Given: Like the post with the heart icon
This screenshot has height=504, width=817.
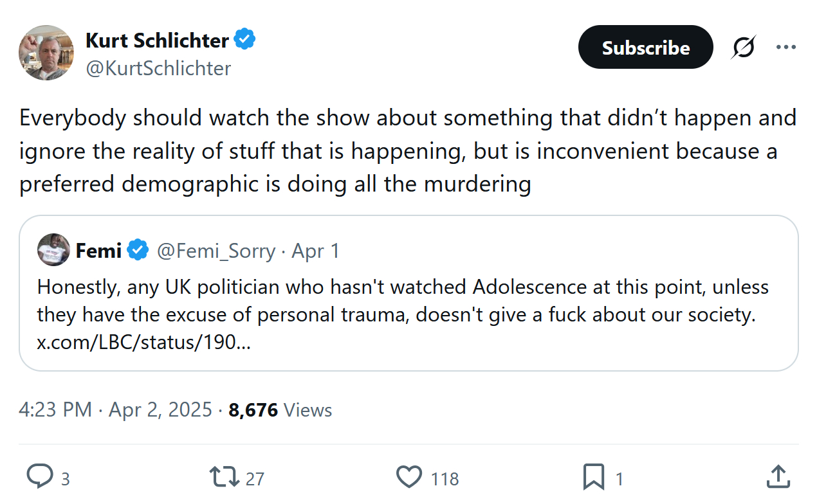Looking at the screenshot, I should [408, 477].
